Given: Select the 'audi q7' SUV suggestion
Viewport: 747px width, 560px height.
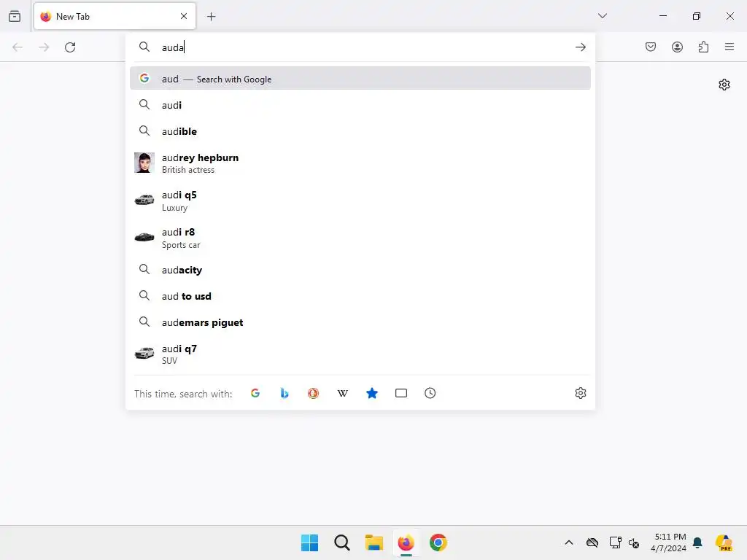Looking at the screenshot, I should (360, 354).
